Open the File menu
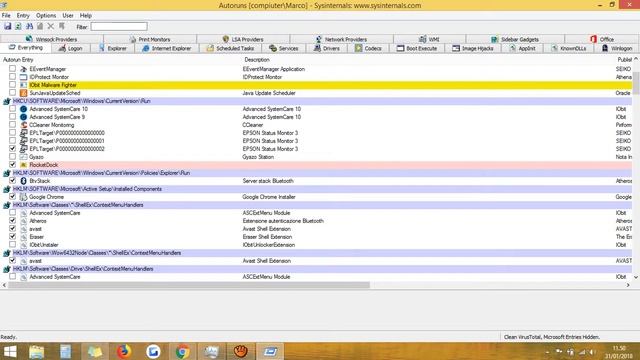 [6, 16]
